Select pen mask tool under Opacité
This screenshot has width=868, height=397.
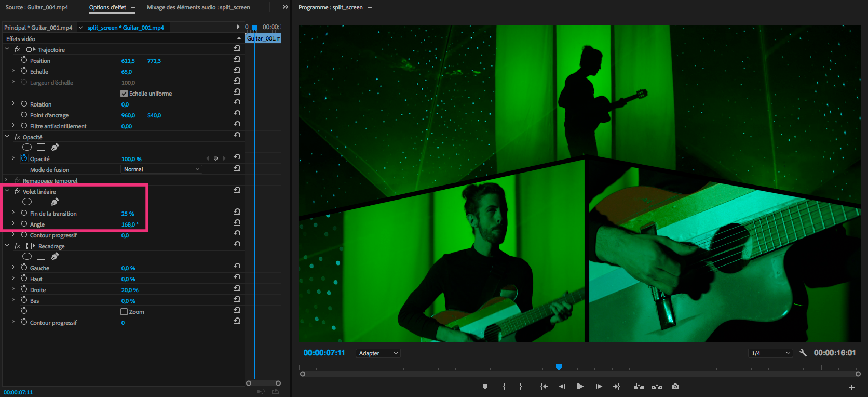pos(55,148)
